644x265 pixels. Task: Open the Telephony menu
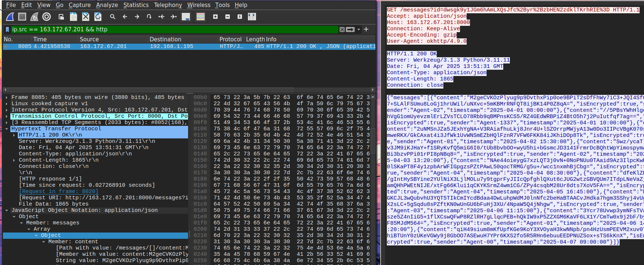tap(168, 5)
